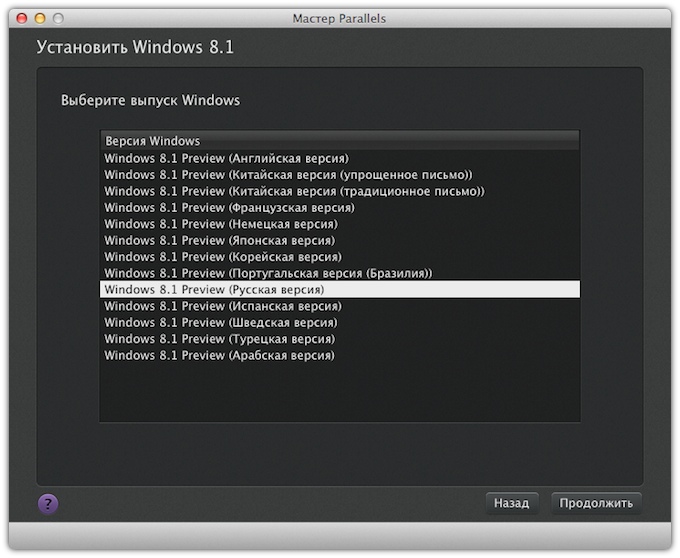Viewport: 680px width, 558px height.
Task: Click highlighted Русская версия row
Action: [x=340, y=290]
